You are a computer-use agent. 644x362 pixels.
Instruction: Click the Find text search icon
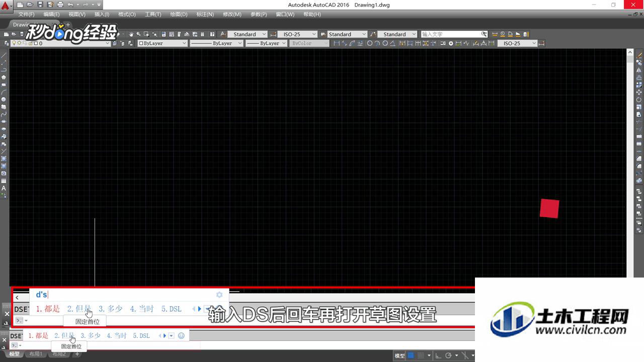[484, 34]
